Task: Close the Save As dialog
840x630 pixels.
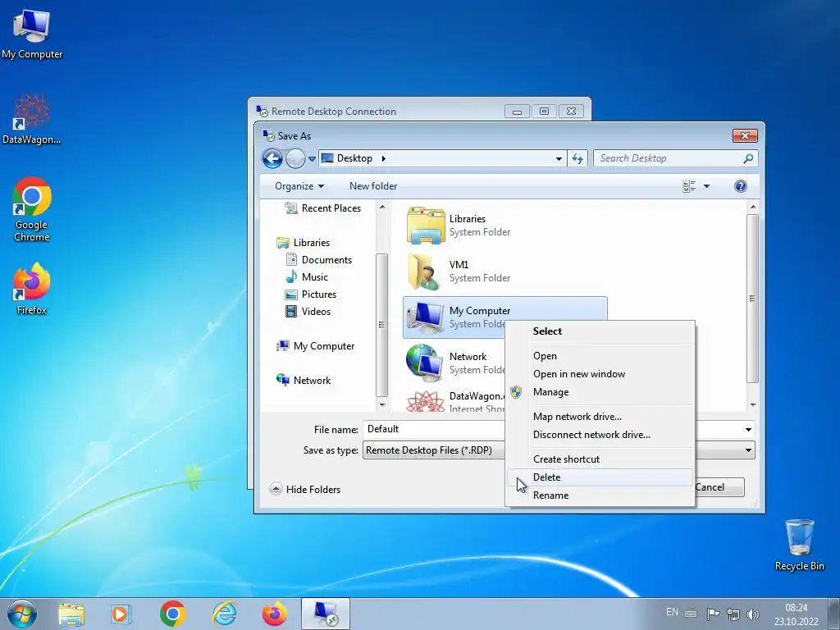Action: pyautogui.click(x=745, y=136)
